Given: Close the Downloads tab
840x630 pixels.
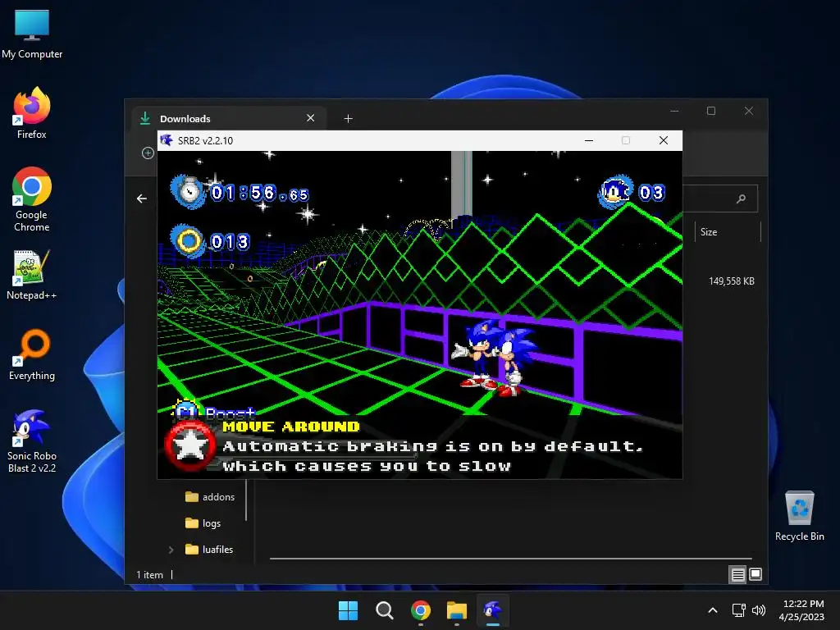Looking at the screenshot, I should pyautogui.click(x=311, y=118).
